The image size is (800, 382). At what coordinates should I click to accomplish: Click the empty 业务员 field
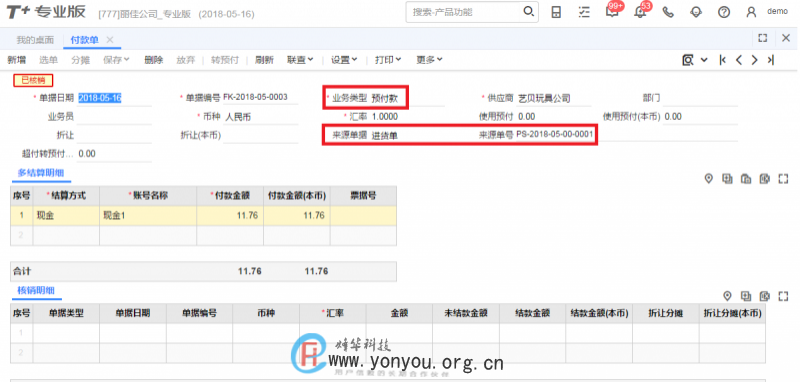point(114,117)
